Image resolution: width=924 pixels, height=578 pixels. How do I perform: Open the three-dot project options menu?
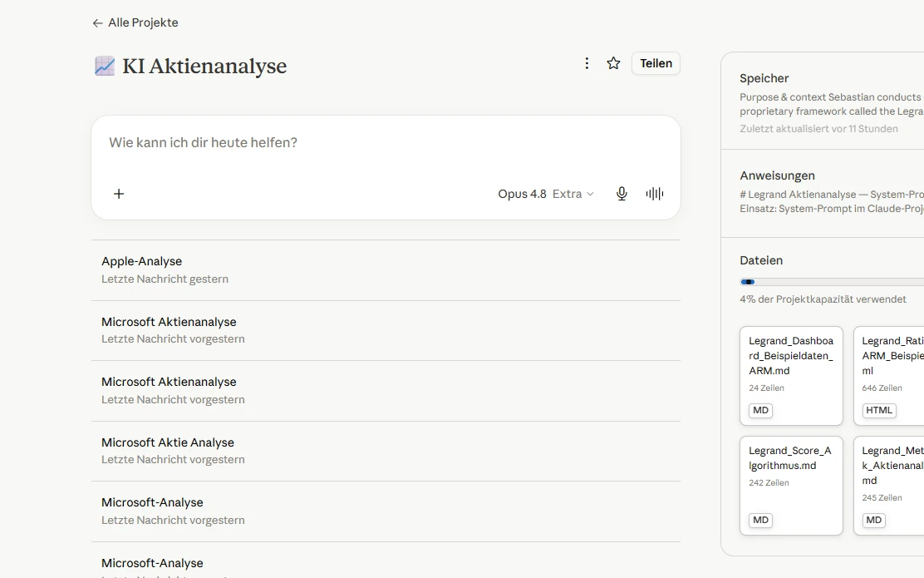coord(587,63)
